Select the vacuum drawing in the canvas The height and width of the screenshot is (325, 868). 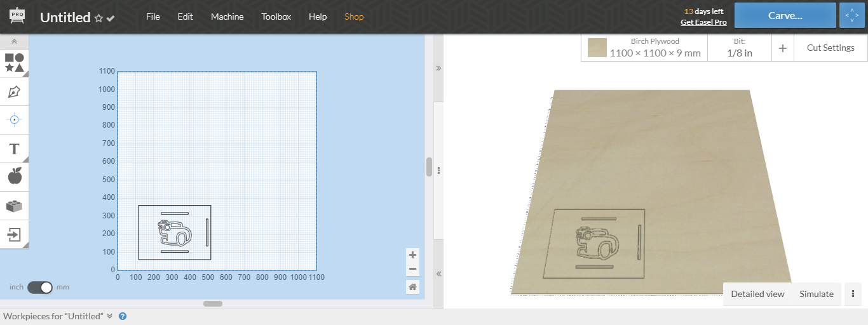pyautogui.click(x=173, y=232)
